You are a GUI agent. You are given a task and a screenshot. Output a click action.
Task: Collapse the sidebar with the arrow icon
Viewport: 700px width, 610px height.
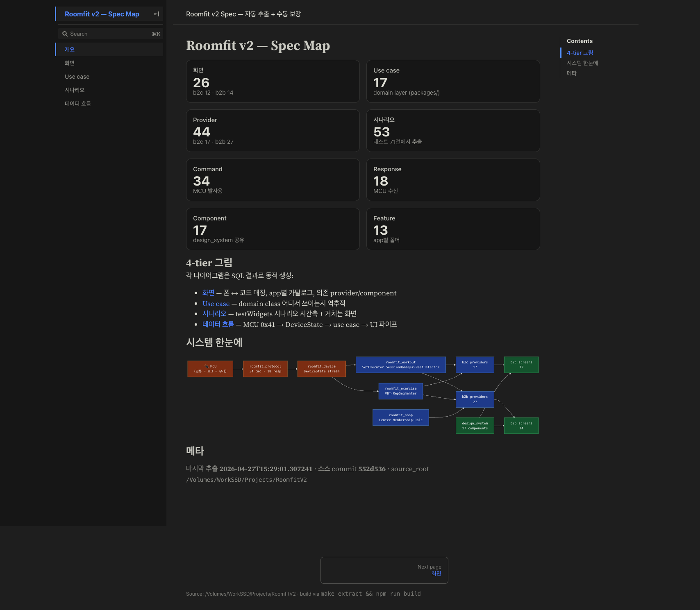point(156,14)
